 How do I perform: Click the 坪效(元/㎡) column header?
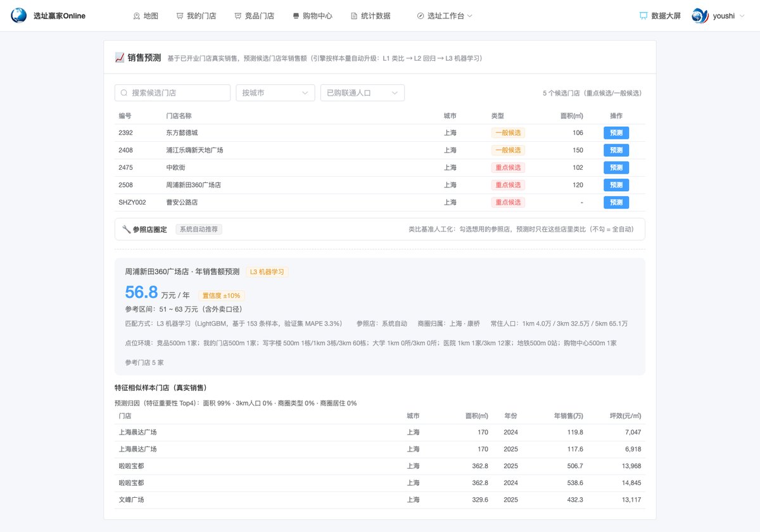[x=625, y=416]
